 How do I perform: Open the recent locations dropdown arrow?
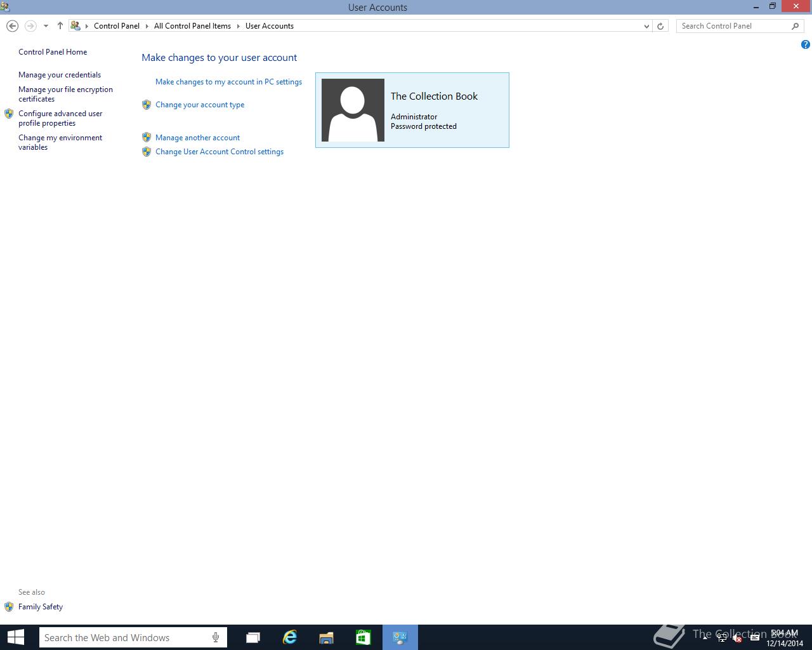click(x=46, y=26)
